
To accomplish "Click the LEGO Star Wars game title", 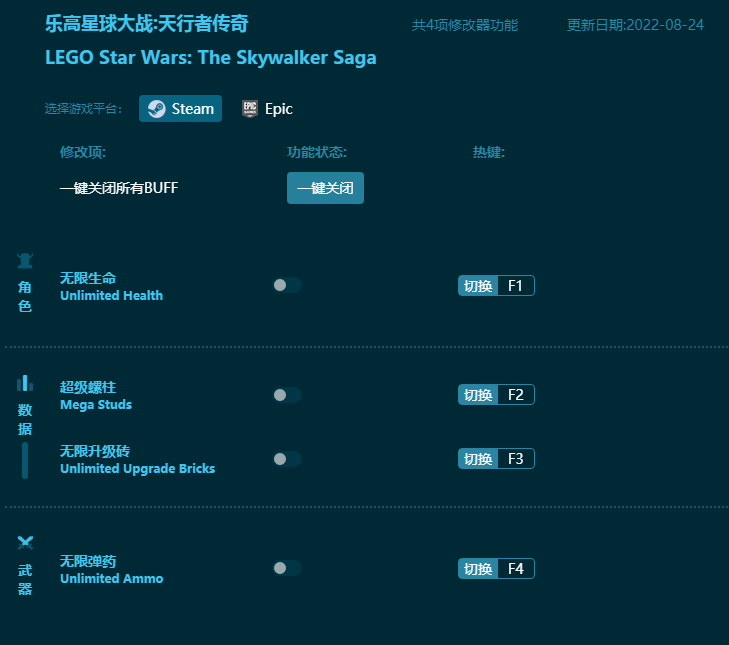I will click(211, 58).
